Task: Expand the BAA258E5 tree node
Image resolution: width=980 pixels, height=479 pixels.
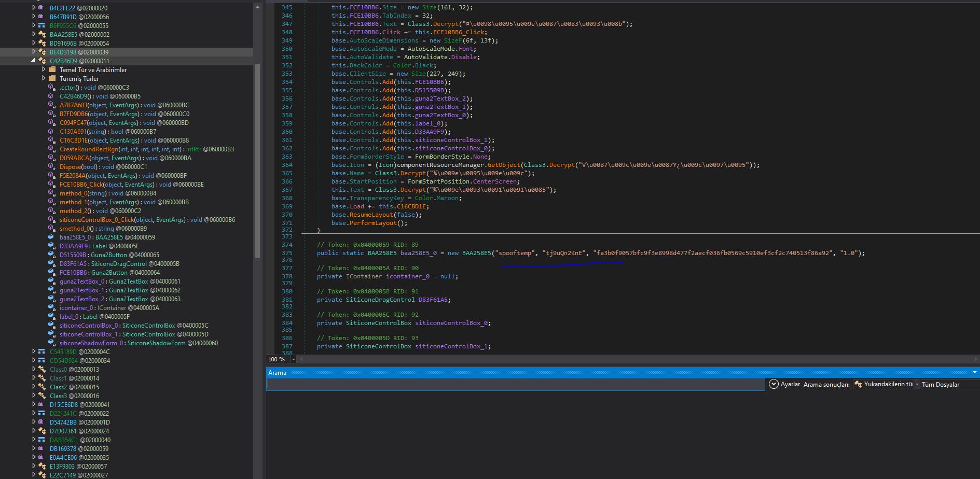Action: tap(34, 35)
